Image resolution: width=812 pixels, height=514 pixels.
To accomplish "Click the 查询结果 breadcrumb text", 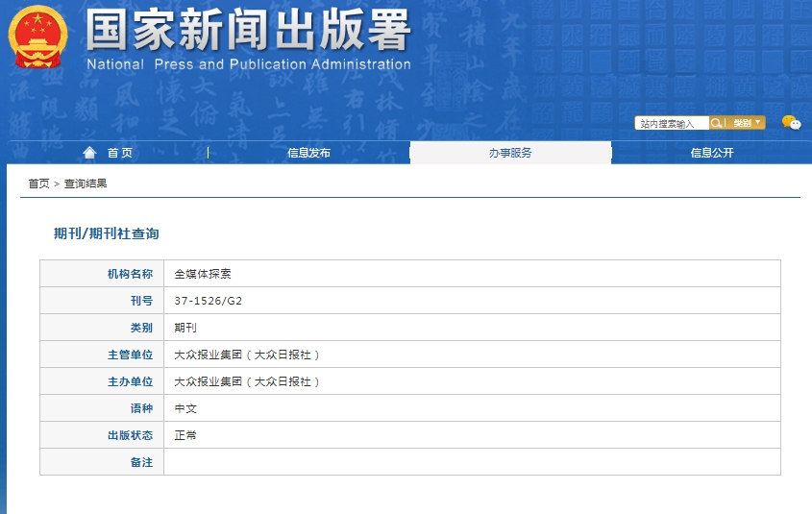I will coord(86,184).
